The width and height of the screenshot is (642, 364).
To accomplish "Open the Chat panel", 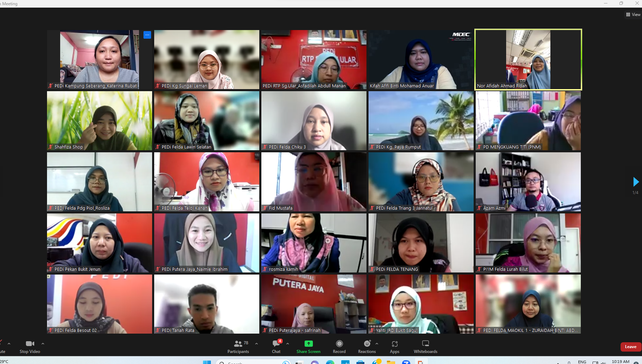I will click(276, 346).
